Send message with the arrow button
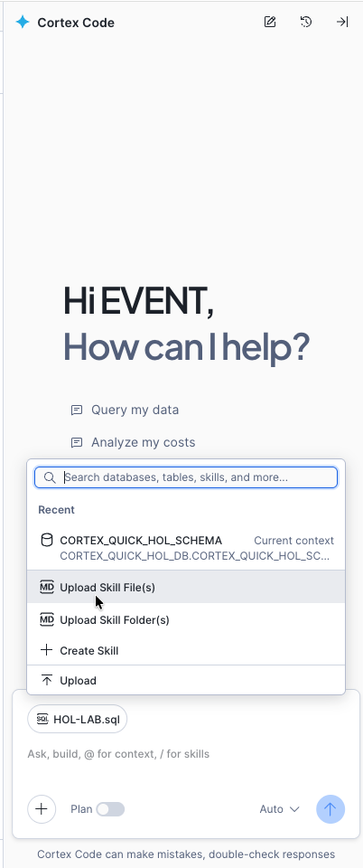 point(330,808)
